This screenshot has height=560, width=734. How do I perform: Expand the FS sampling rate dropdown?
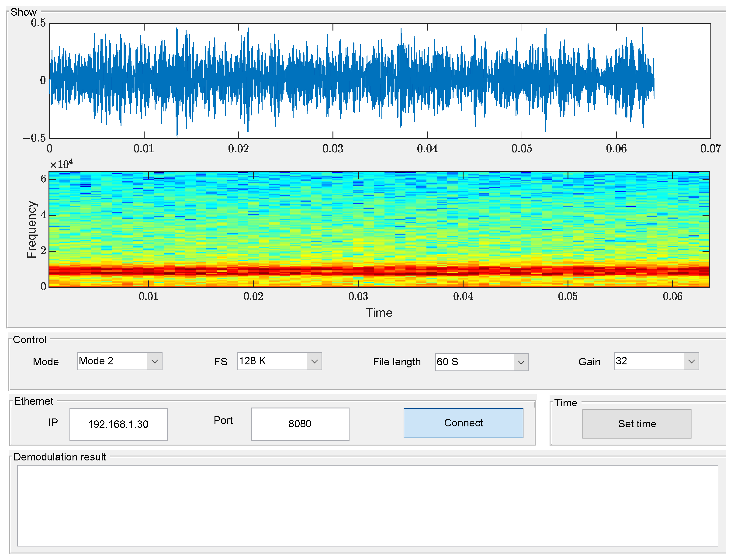point(314,361)
